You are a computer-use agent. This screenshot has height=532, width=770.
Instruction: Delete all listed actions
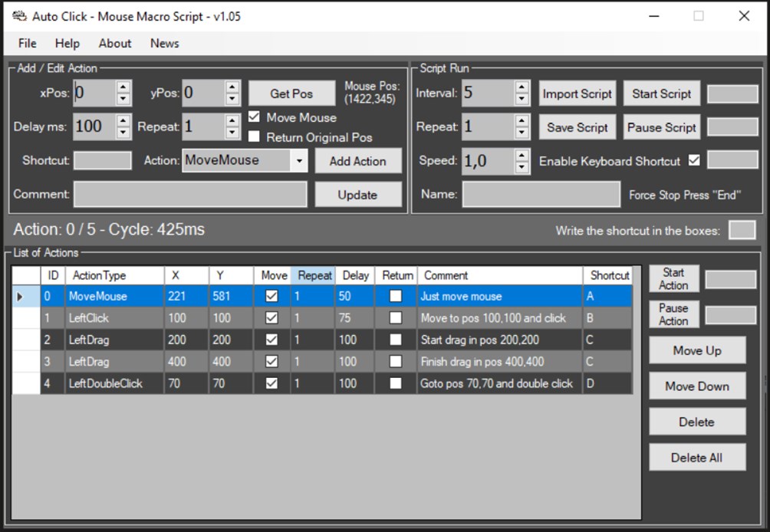tap(696, 457)
